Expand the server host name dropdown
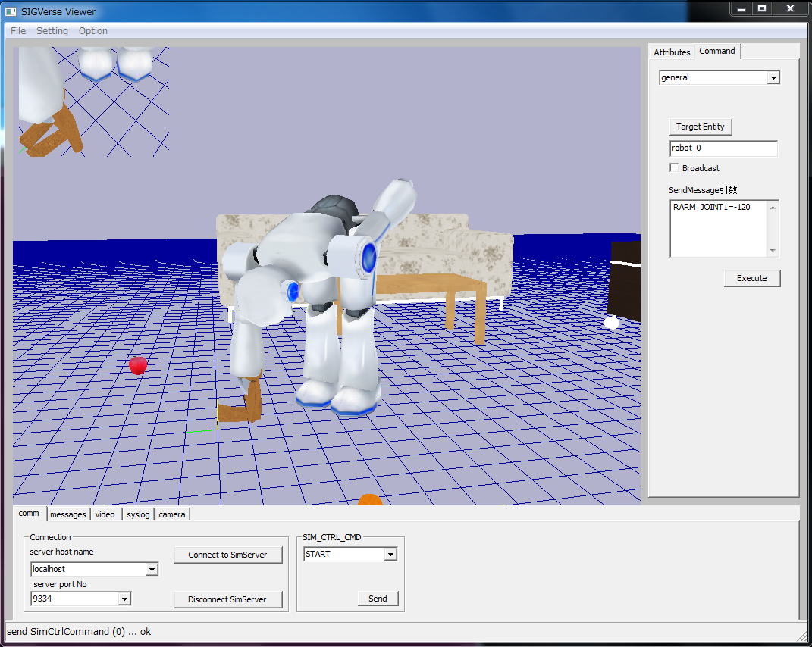812x647 pixels. pos(152,569)
